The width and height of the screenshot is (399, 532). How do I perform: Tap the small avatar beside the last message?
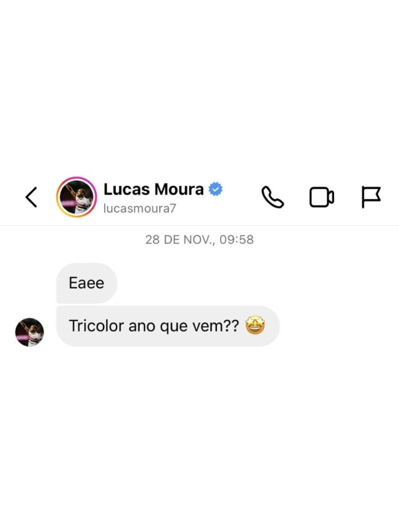pos(29,332)
